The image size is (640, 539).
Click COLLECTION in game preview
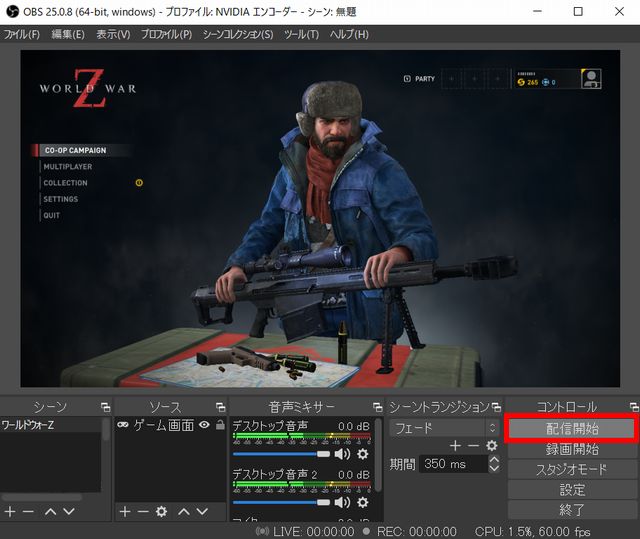coord(65,183)
